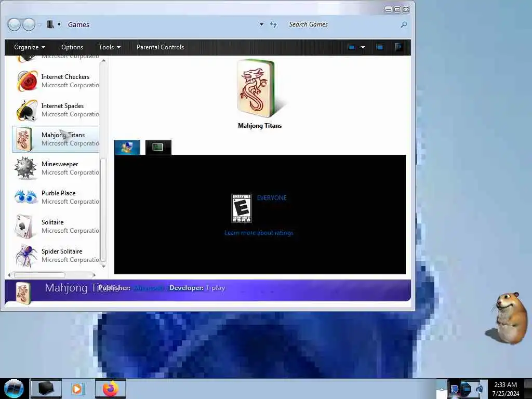This screenshot has height=399, width=532.
Task: Click the game list vertical scrollbar thumb
Action: pos(103,210)
